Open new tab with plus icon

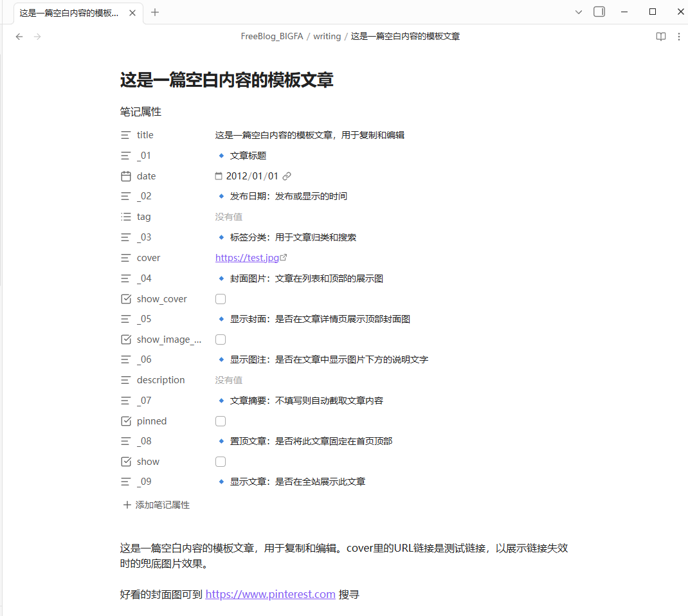154,12
